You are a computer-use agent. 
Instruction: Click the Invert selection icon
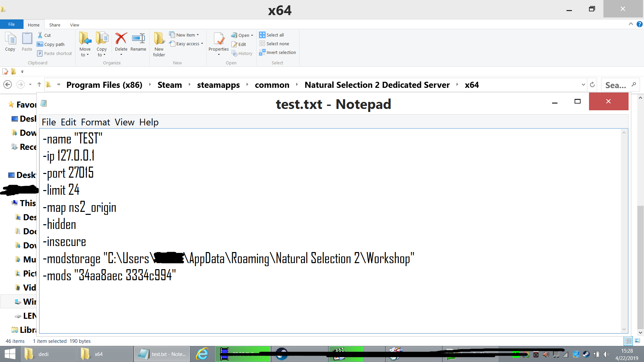(262, 53)
